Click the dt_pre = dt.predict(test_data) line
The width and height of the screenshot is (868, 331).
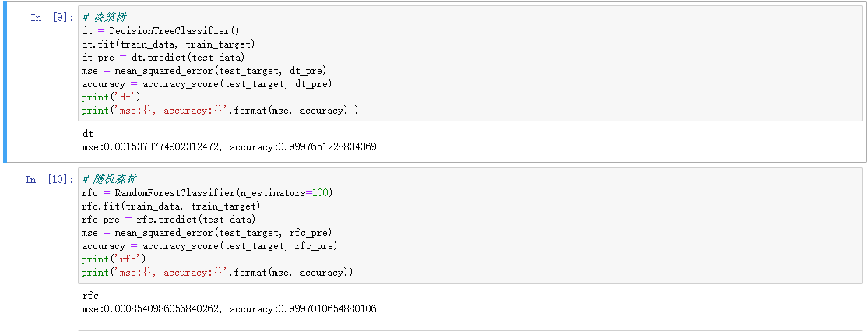(x=163, y=57)
